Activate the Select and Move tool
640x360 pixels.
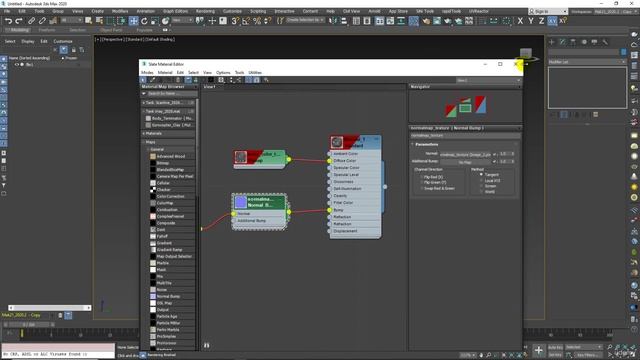(133, 20)
